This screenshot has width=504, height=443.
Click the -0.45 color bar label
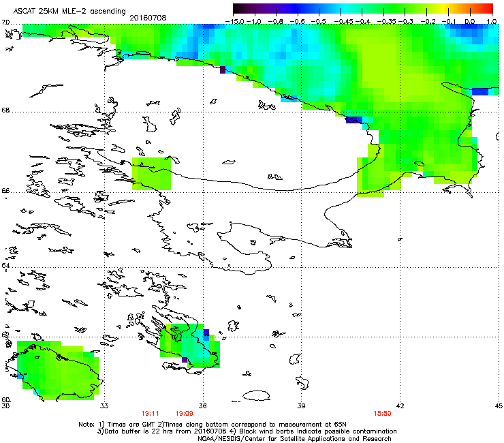[344, 22]
